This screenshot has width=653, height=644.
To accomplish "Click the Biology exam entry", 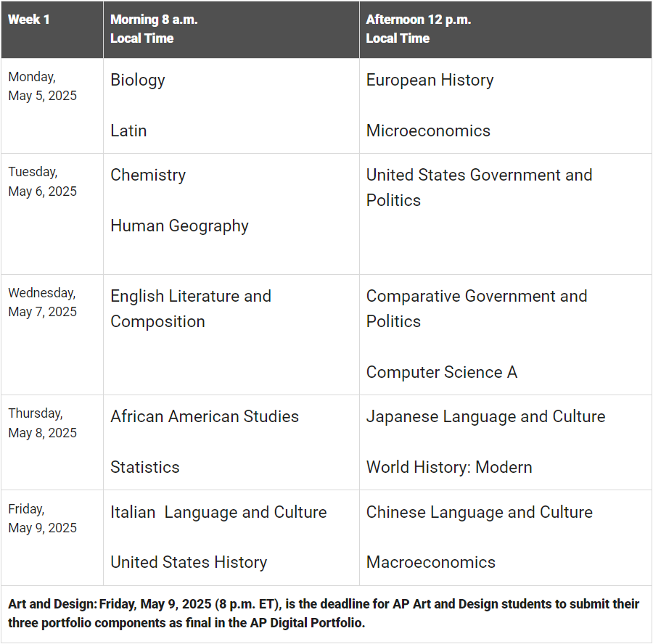I will 138,80.
